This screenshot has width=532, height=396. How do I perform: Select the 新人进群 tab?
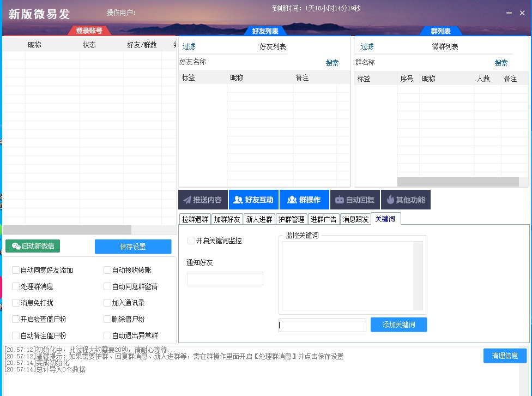point(259,219)
